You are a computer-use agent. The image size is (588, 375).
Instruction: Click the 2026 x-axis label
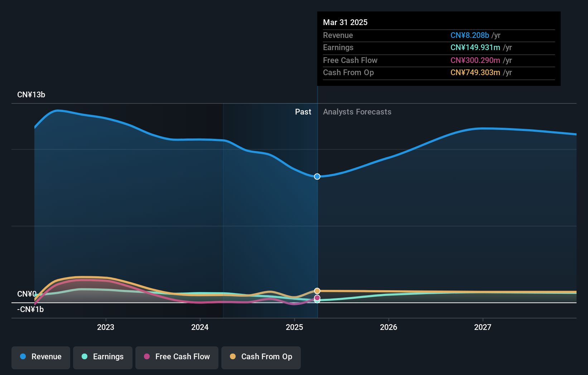pos(389,327)
